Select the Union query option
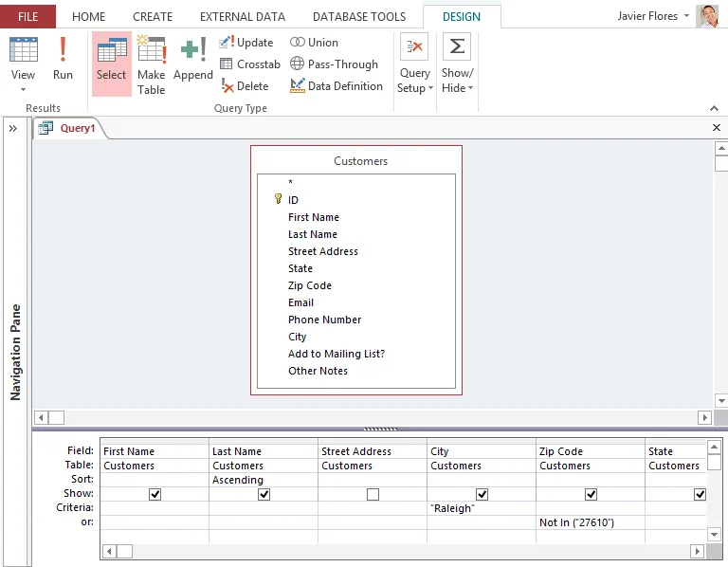Viewport: 728px width, 567px height. [x=314, y=43]
